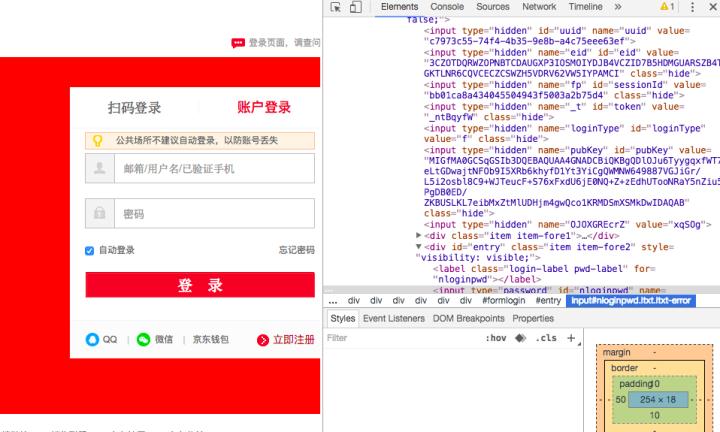
Task: Open the Styles pane tab
Action: [x=343, y=318]
